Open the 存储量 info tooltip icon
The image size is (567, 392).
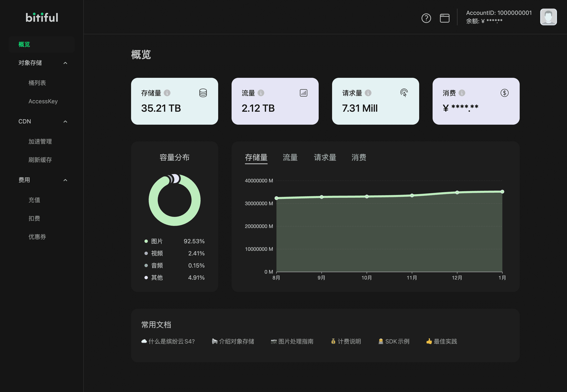coord(167,93)
